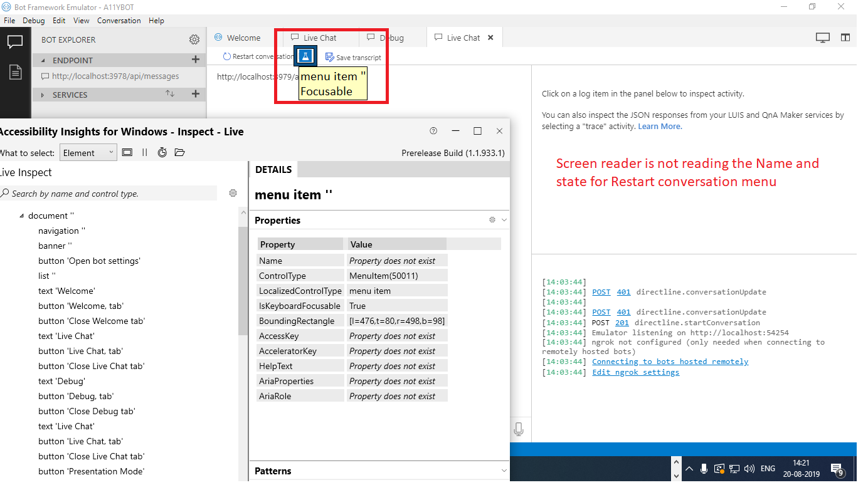Click the transcript document icon in left sidebar

click(x=14, y=71)
